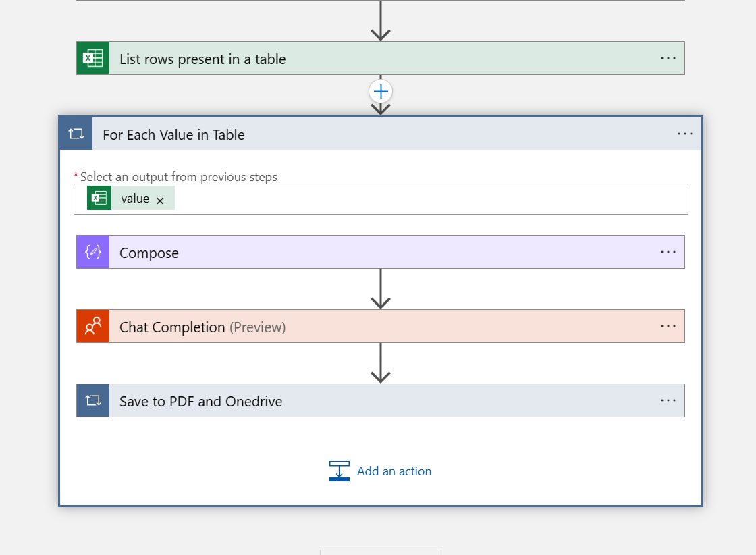Click the loop icon on Save to PDF and Onedrive
This screenshot has height=555, width=756.
tap(92, 400)
